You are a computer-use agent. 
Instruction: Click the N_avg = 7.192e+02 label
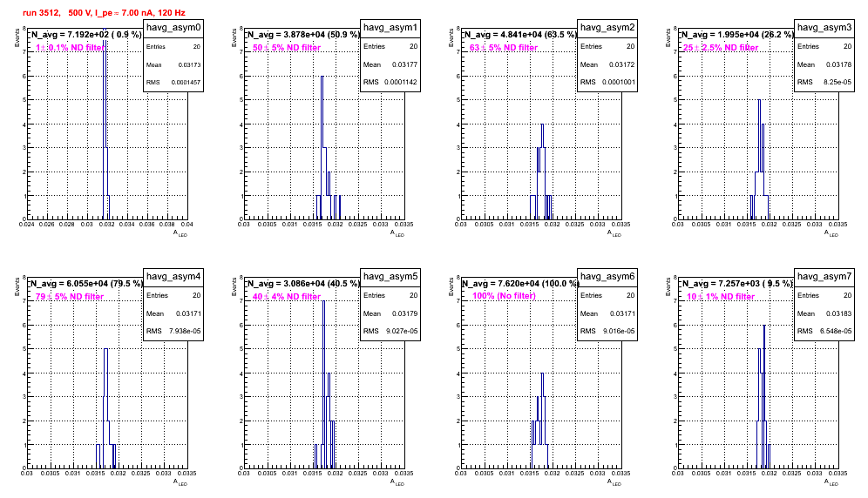pos(86,35)
